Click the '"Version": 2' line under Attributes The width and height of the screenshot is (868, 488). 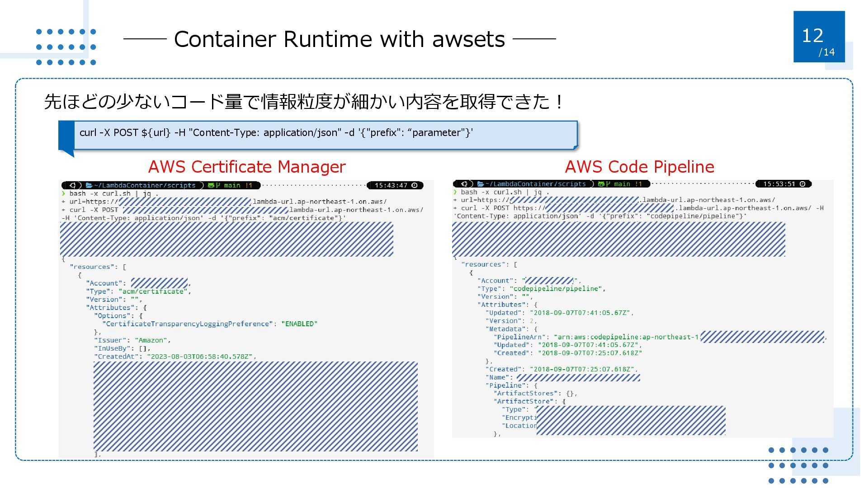click(511, 321)
